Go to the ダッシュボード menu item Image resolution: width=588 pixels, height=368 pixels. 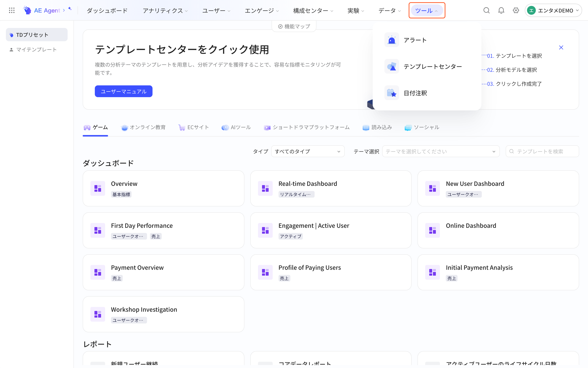(x=107, y=10)
